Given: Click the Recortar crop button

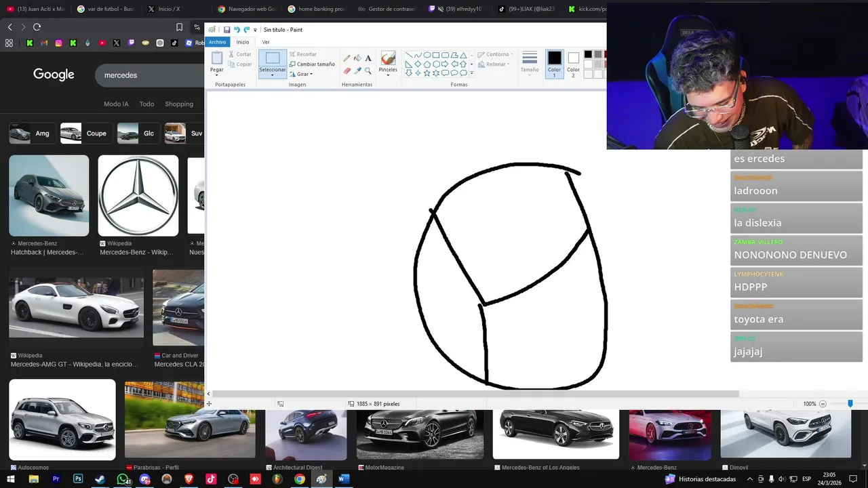Looking at the screenshot, I should (302, 54).
